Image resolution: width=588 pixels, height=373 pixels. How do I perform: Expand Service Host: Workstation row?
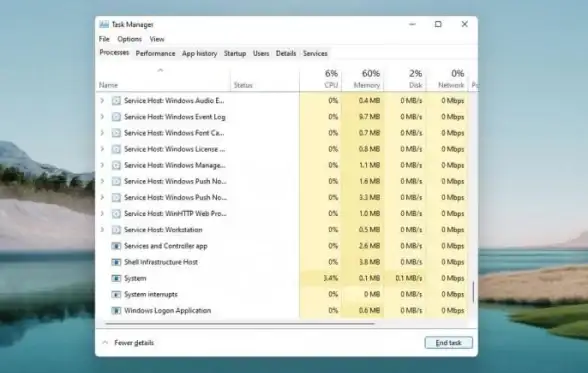pos(102,229)
